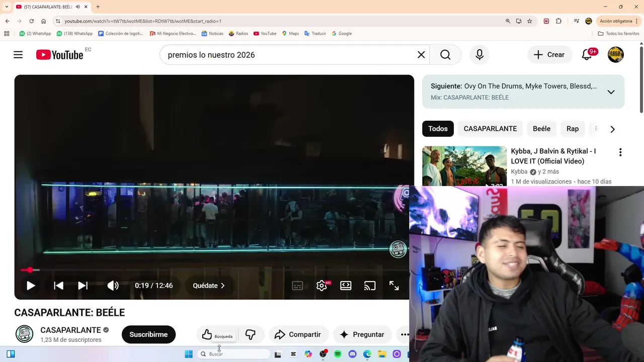Open the browser extensions puzzle icon
This screenshot has height=362, width=644.
pyautogui.click(x=558, y=21)
